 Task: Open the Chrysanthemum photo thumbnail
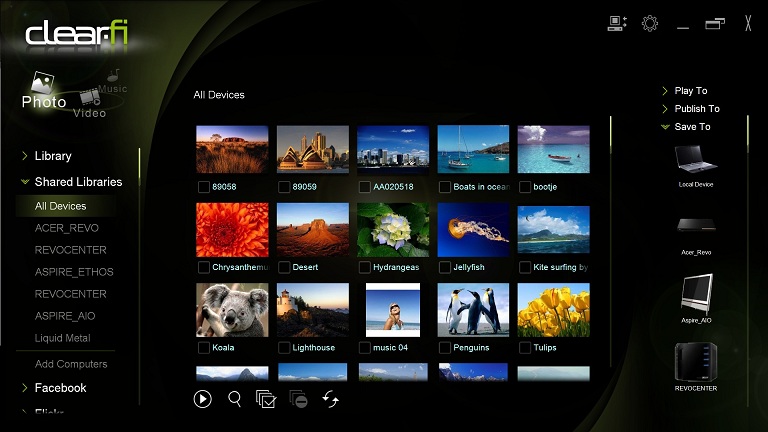click(232, 230)
